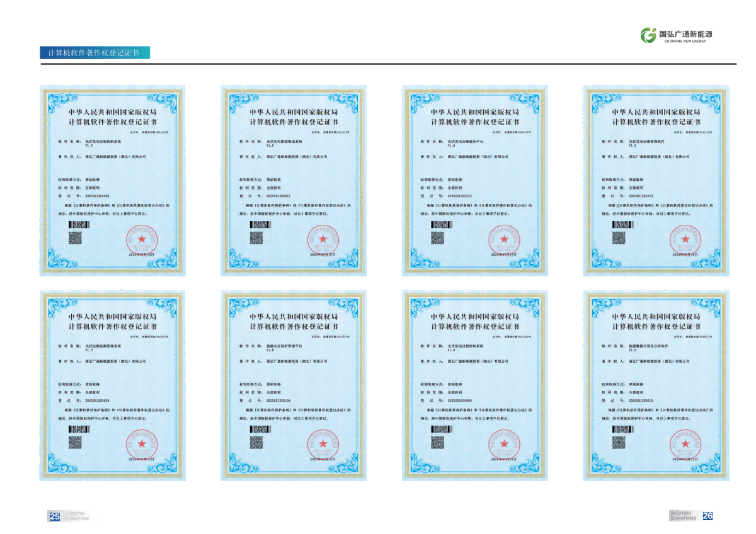Click GUOHONG GUANGTONG text beside page 26
The image size is (756, 534).
coord(684,516)
